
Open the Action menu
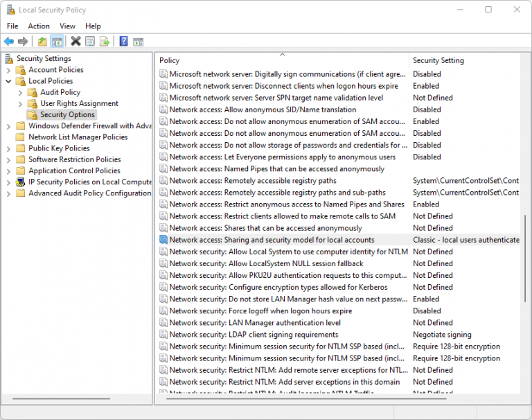point(39,26)
